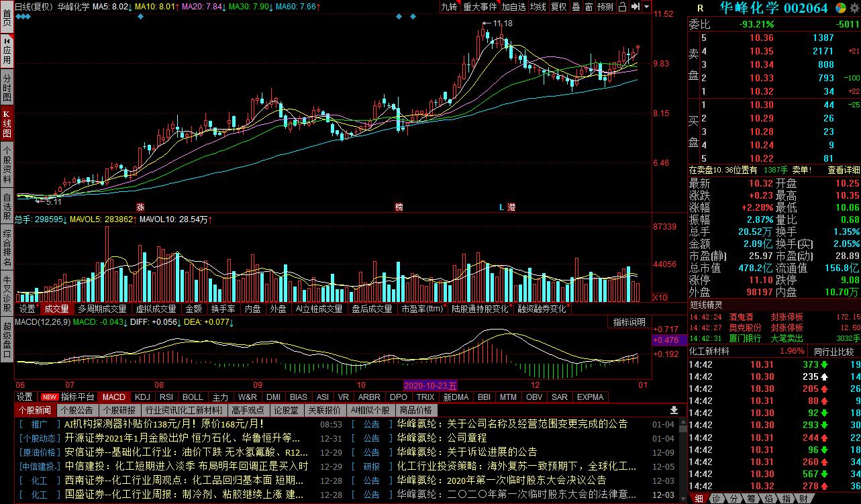
Task: Select the 虚拟成交量 indicator tab
Action: click(x=156, y=309)
